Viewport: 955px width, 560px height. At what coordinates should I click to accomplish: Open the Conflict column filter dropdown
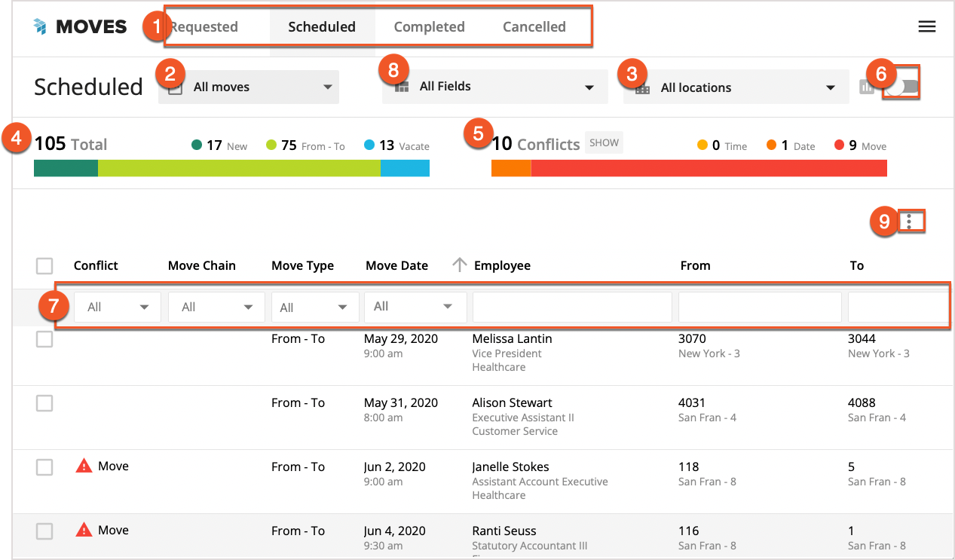click(118, 308)
